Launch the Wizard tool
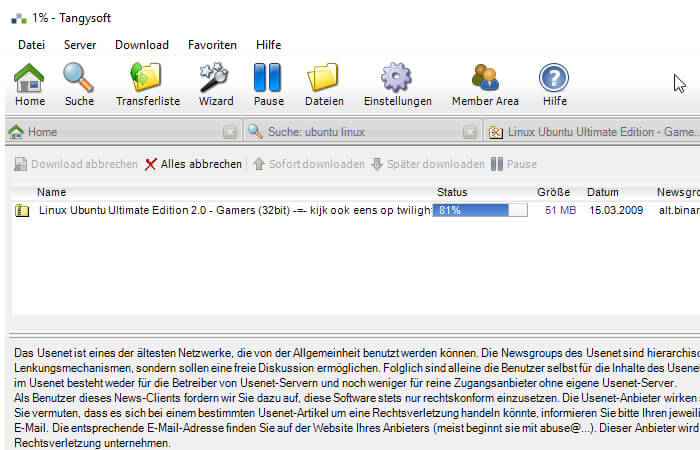 [216, 85]
